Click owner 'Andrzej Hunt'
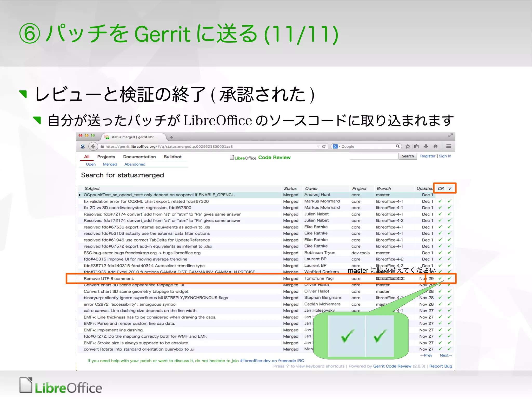Viewport: 532px width, 399px height. [317, 195]
